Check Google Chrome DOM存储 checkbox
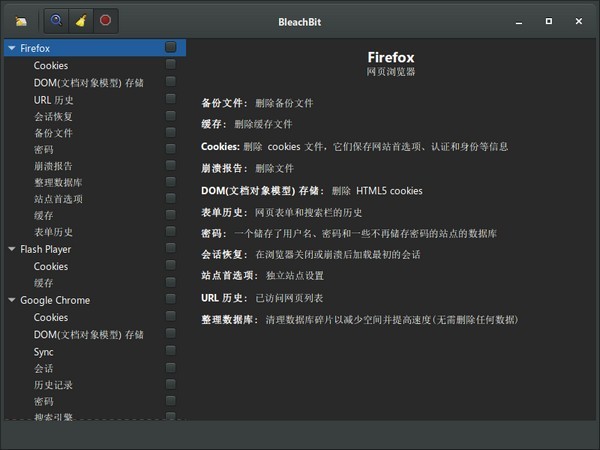 point(171,333)
